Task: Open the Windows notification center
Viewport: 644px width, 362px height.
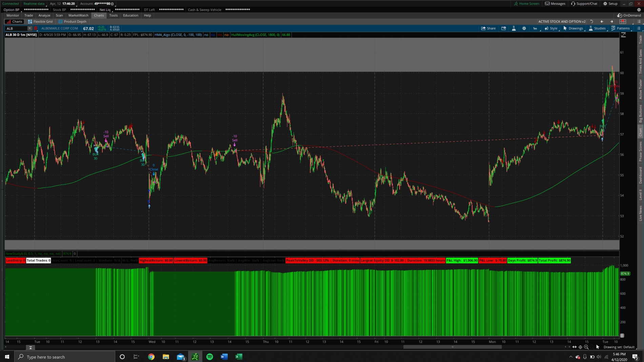Action: pyautogui.click(x=635, y=357)
